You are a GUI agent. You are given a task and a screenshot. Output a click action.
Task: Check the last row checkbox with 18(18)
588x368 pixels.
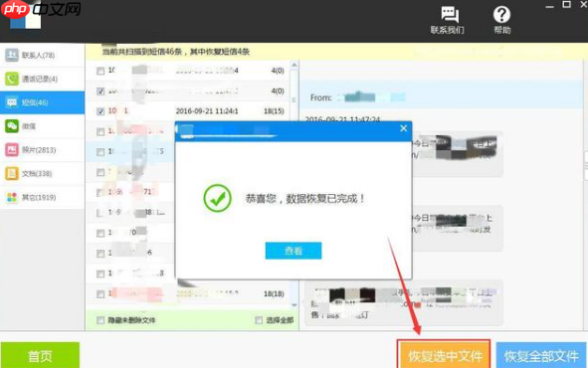(100, 294)
